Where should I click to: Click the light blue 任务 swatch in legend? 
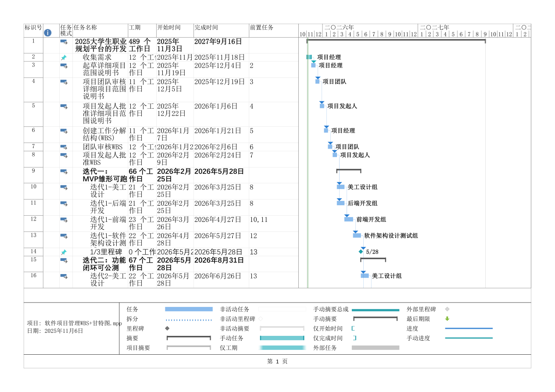click(189, 309)
